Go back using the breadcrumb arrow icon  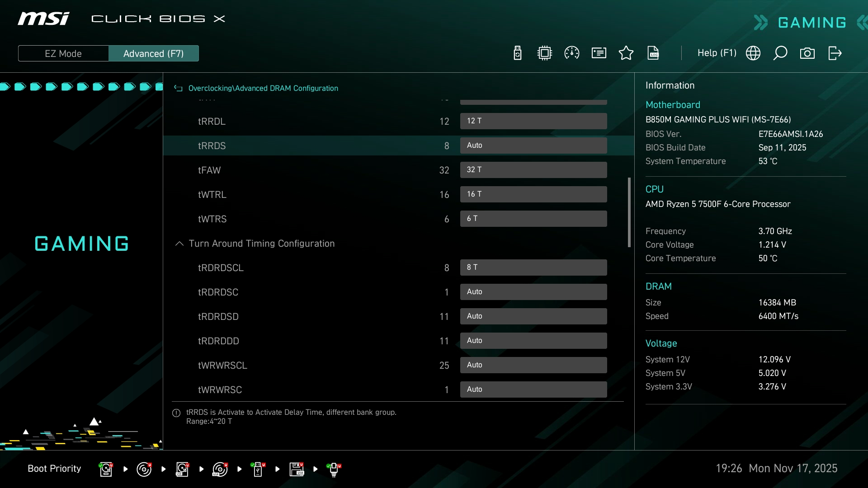tap(178, 89)
